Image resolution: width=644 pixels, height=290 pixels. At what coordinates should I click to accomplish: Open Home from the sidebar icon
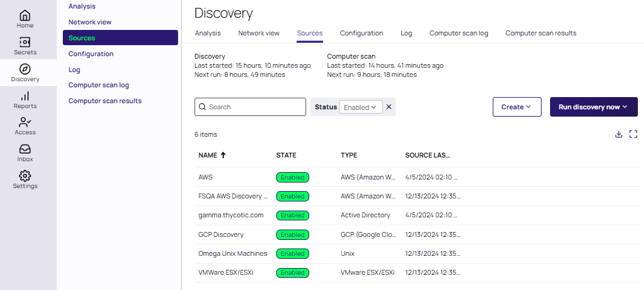coord(25,16)
